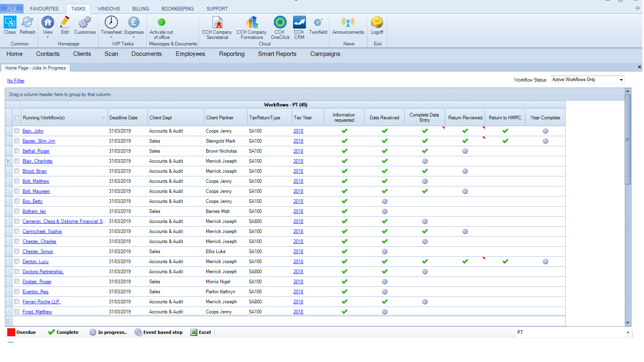Open Announcements icon
The image size is (644, 362).
[348, 22]
